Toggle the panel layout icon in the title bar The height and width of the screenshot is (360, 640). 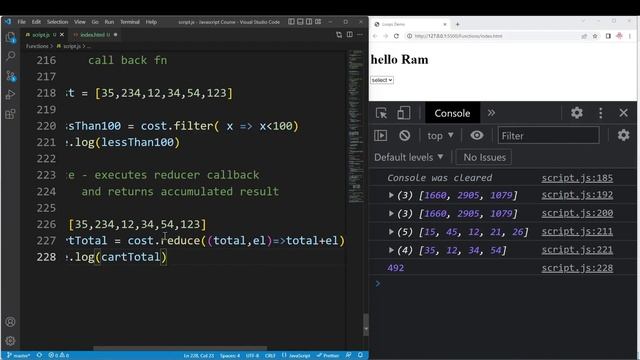coord(300,22)
